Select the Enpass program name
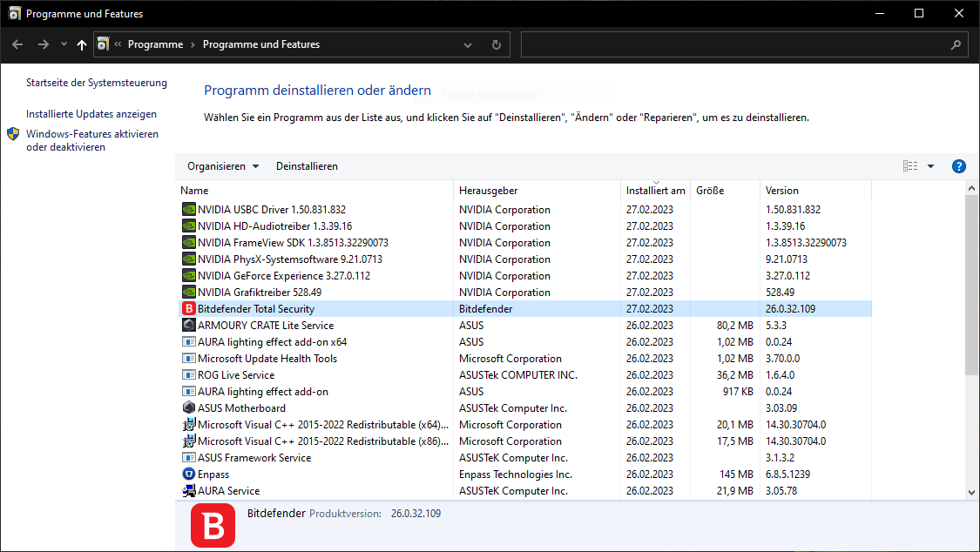The image size is (980, 552). coord(213,475)
